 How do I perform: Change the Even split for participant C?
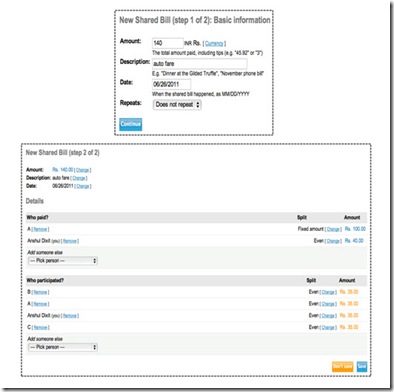328,328
